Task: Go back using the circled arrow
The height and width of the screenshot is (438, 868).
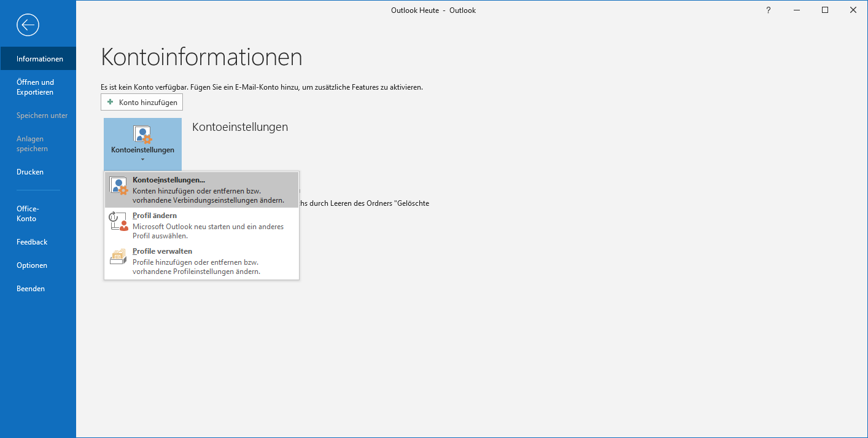Action: coord(28,25)
